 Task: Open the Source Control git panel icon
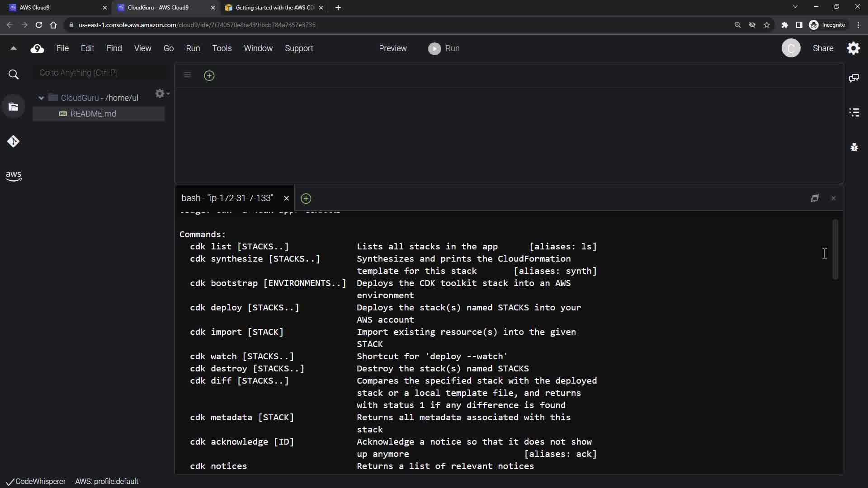[13, 141]
